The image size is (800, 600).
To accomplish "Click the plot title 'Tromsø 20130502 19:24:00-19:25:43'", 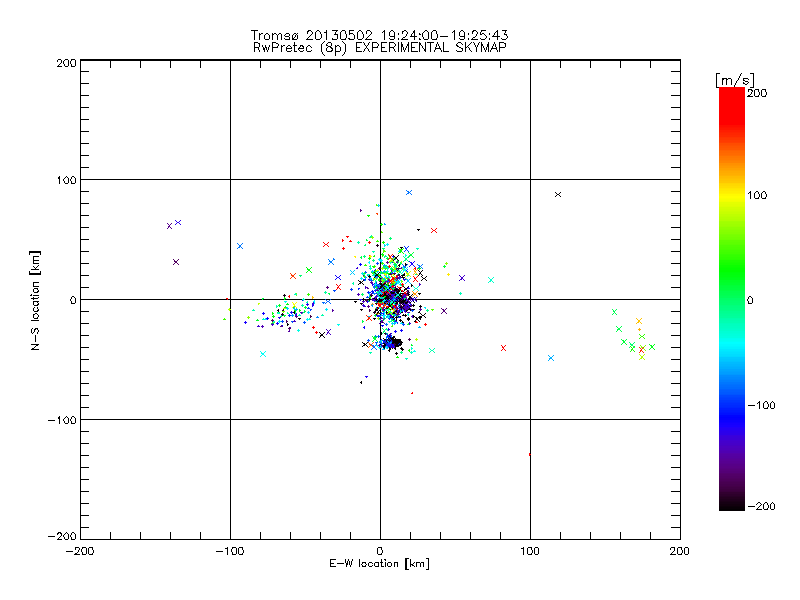I will [x=379, y=35].
